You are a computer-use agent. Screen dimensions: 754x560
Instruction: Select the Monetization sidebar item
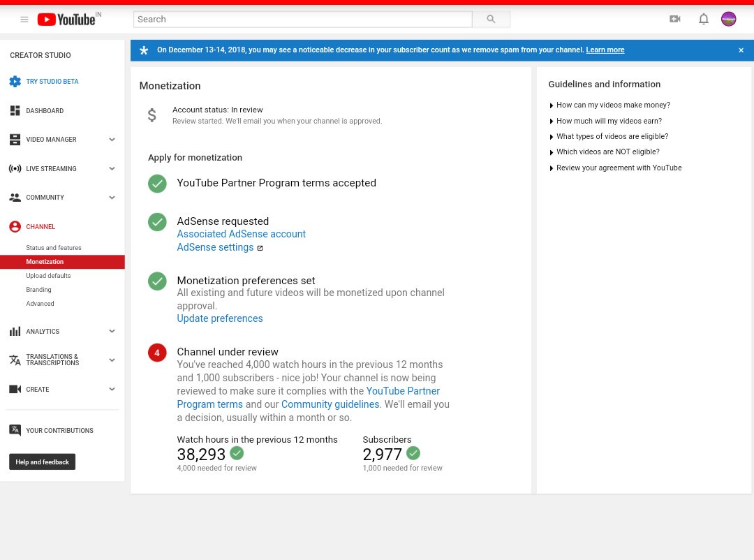(x=63, y=262)
